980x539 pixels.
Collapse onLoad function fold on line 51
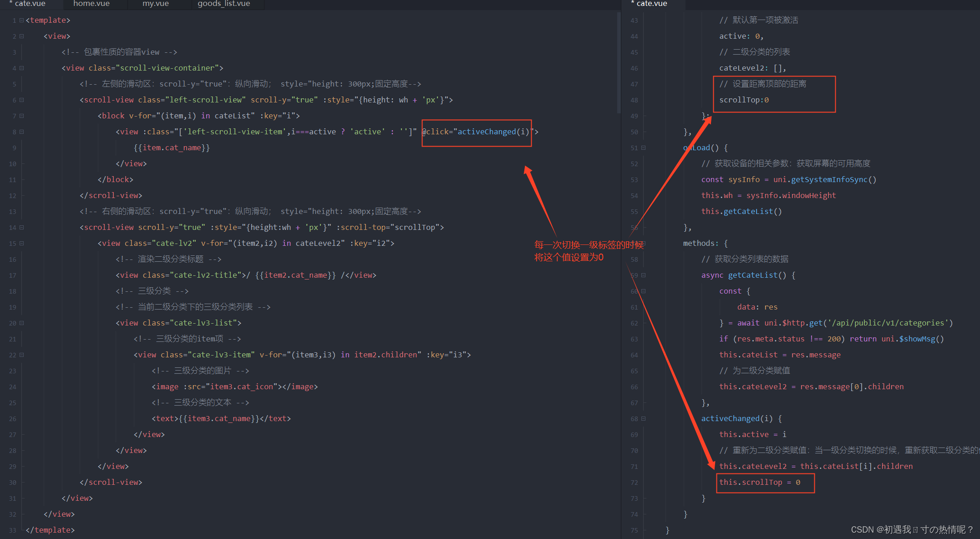(643, 148)
